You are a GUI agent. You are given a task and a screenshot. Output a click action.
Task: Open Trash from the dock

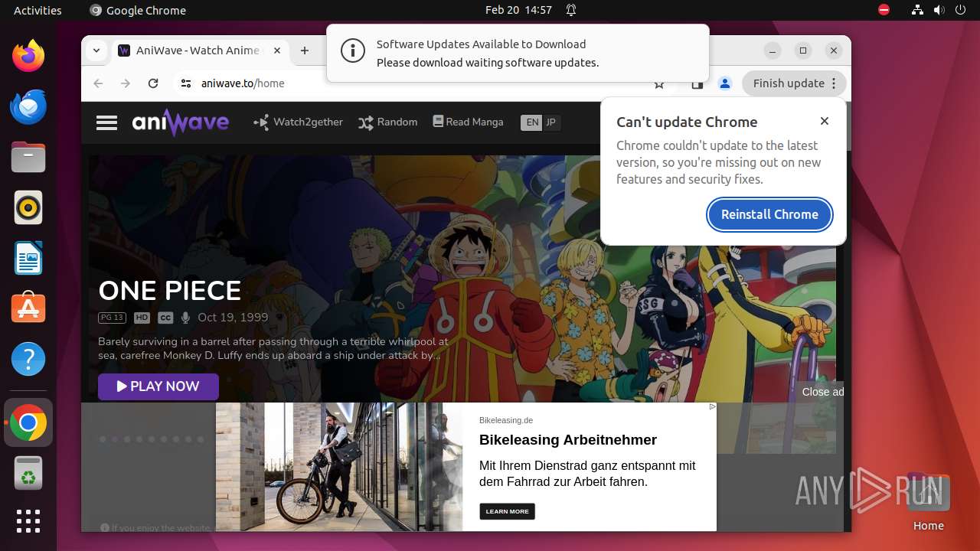[x=28, y=473]
